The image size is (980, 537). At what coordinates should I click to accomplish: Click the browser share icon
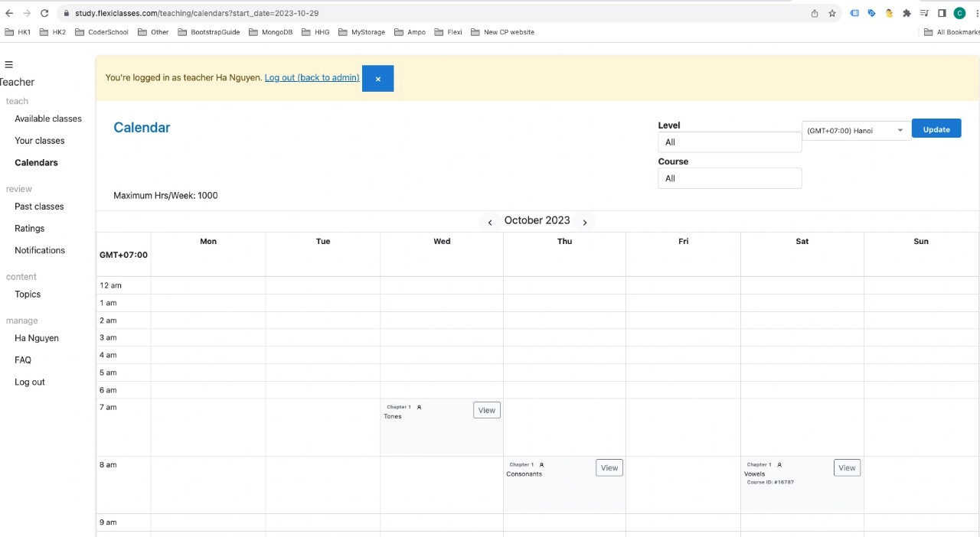coord(815,13)
